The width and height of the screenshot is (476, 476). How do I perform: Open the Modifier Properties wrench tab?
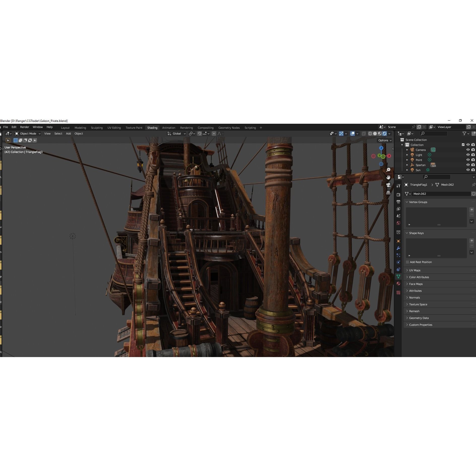398,247
